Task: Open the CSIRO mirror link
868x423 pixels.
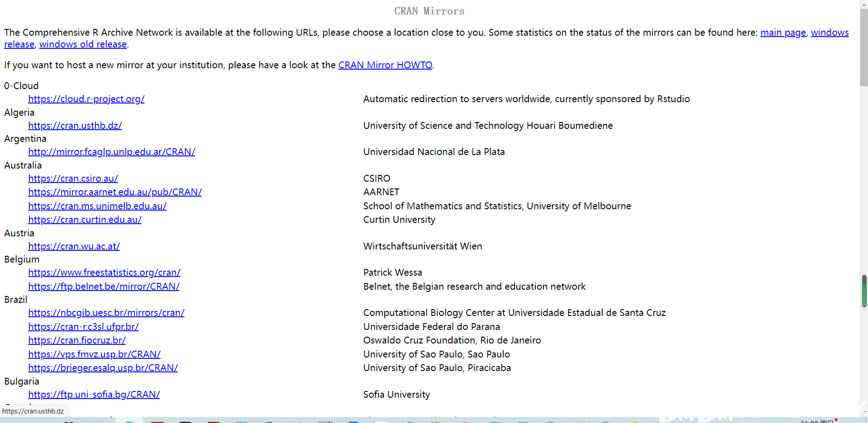Action: [73, 179]
